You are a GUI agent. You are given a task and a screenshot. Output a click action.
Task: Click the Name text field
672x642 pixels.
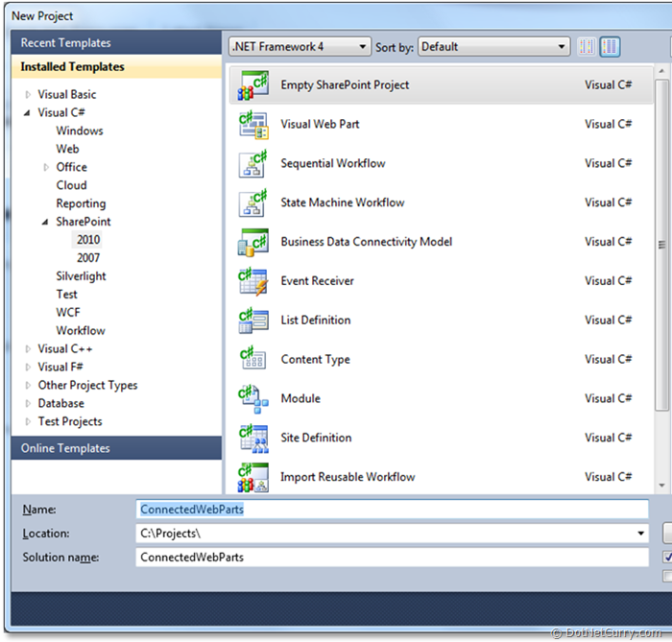392,510
